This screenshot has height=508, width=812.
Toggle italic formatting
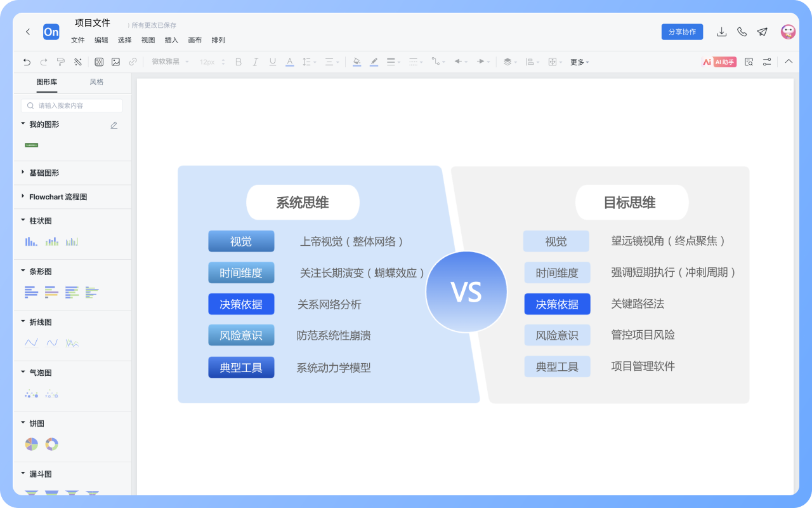[x=255, y=62]
